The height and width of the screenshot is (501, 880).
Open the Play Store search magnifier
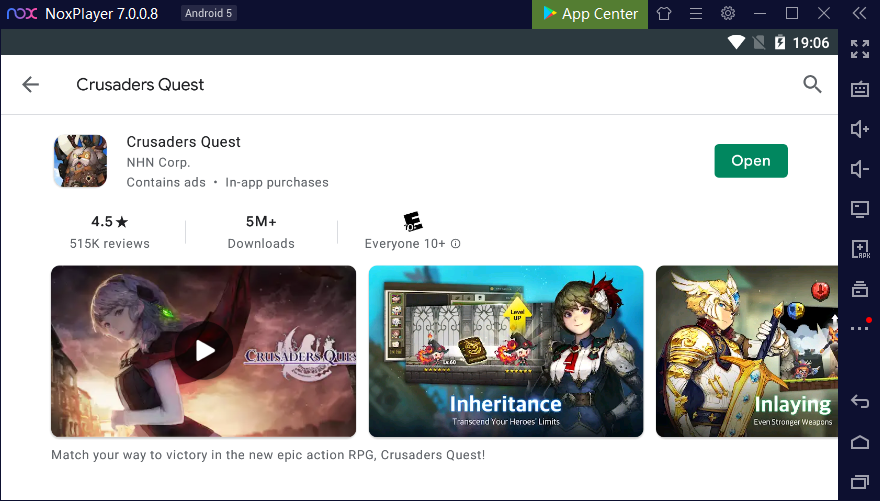(x=812, y=85)
